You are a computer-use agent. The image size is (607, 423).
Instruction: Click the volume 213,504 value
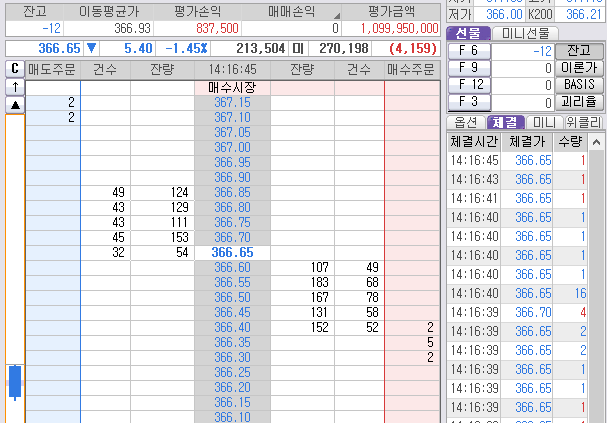(260, 48)
